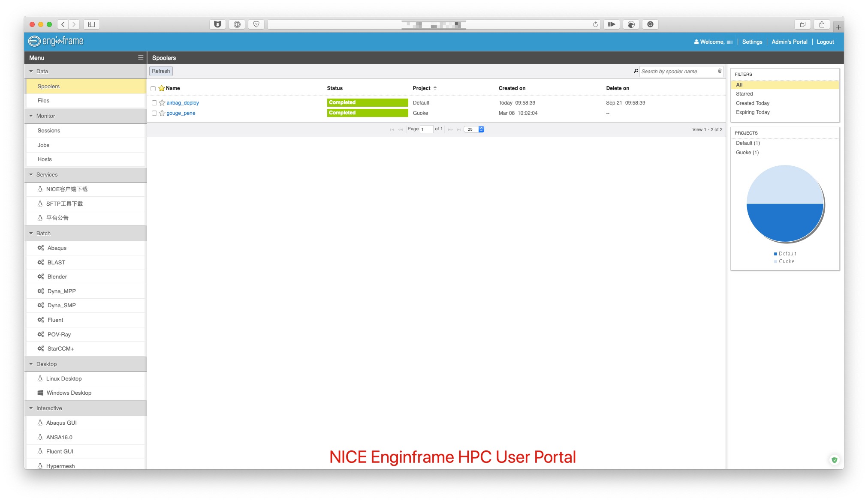This screenshot has height=501, width=868.
Task: Filter by project Guoke (1)
Action: pos(747,153)
